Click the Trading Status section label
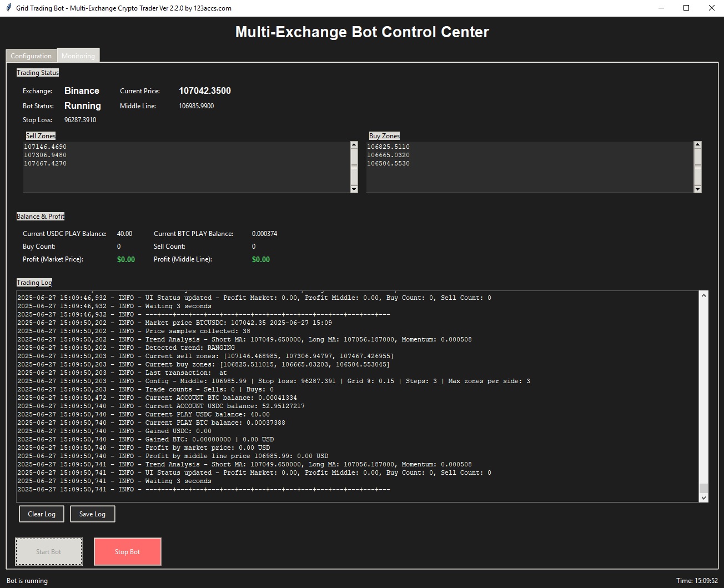 pyautogui.click(x=38, y=72)
